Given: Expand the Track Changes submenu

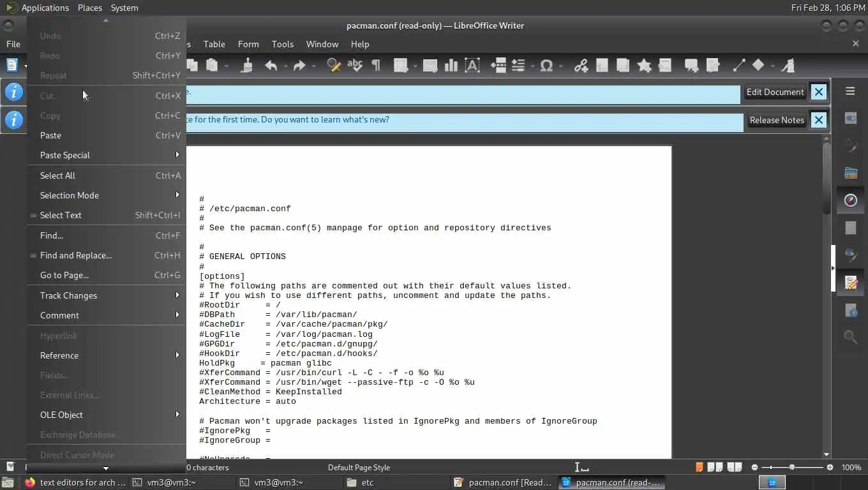Looking at the screenshot, I should pos(107,295).
